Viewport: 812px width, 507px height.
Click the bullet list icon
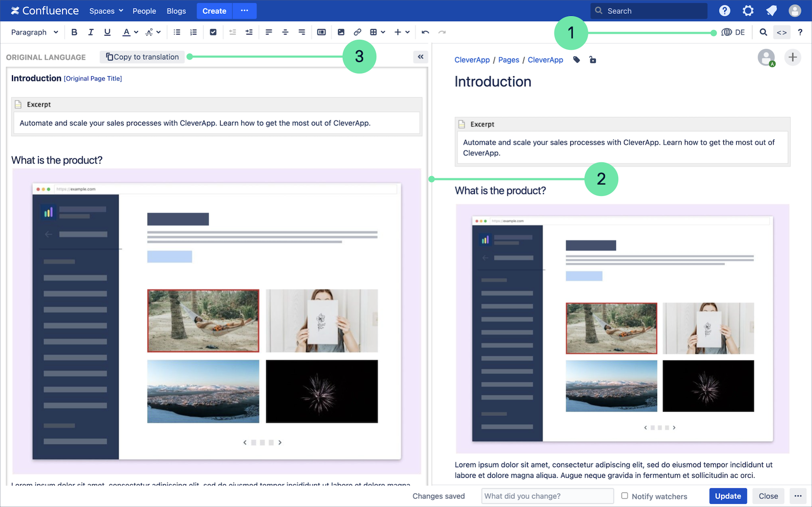(x=177, y=32)
